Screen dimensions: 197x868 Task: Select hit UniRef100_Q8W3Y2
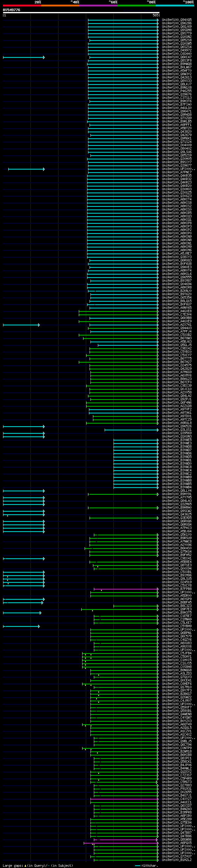point(177,74)
